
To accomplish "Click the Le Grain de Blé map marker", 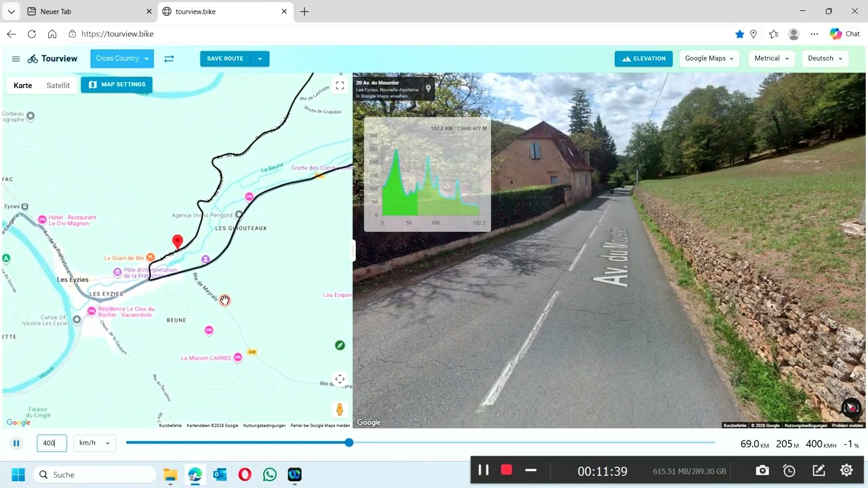I will tap(150, 258).
